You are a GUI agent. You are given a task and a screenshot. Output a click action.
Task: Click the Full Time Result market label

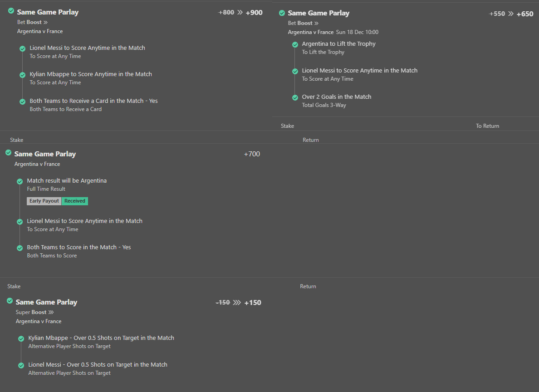click(x=46, y=189)
